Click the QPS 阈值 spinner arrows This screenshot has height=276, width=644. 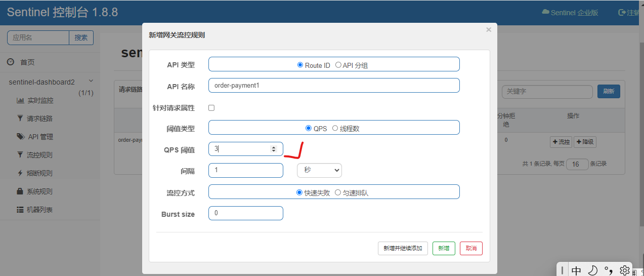[x=274, y=149]
